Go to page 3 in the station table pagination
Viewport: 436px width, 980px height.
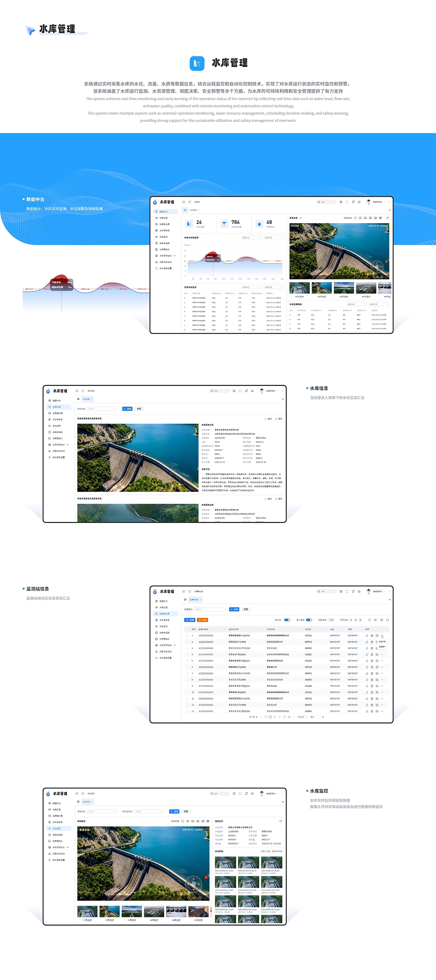coord(275,717)
